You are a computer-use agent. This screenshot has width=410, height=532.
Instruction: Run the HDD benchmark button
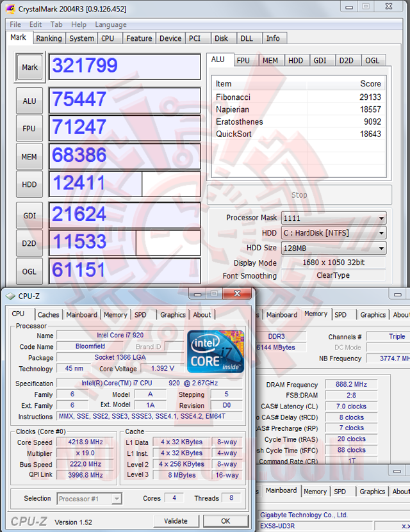pos(29,184)
